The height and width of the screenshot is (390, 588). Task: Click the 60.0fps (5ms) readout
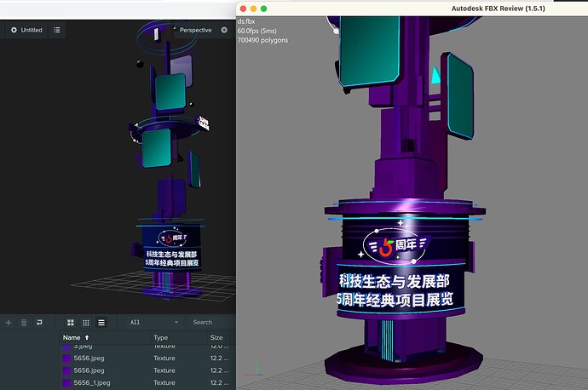257,31
